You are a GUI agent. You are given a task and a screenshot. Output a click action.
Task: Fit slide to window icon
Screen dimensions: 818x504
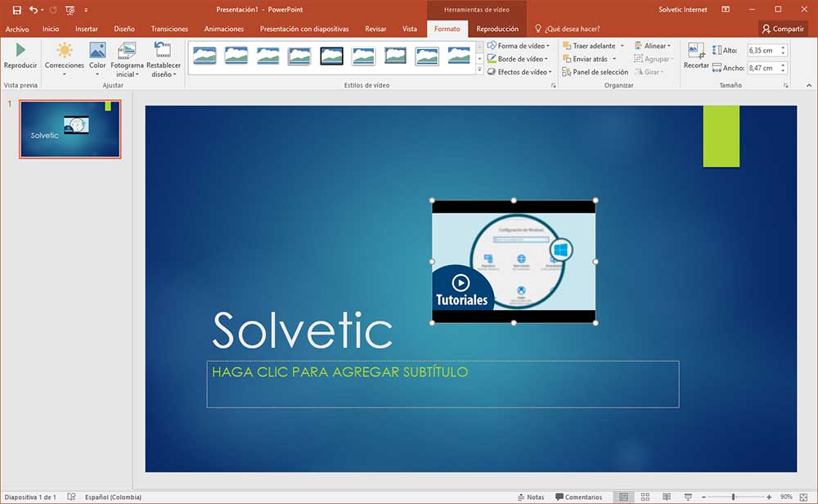click(804, 497)
